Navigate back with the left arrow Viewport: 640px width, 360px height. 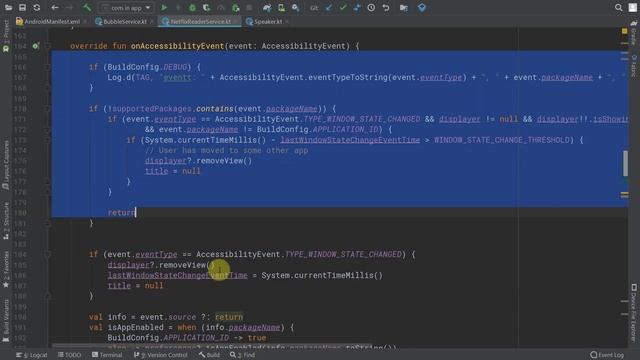[55, 8]
